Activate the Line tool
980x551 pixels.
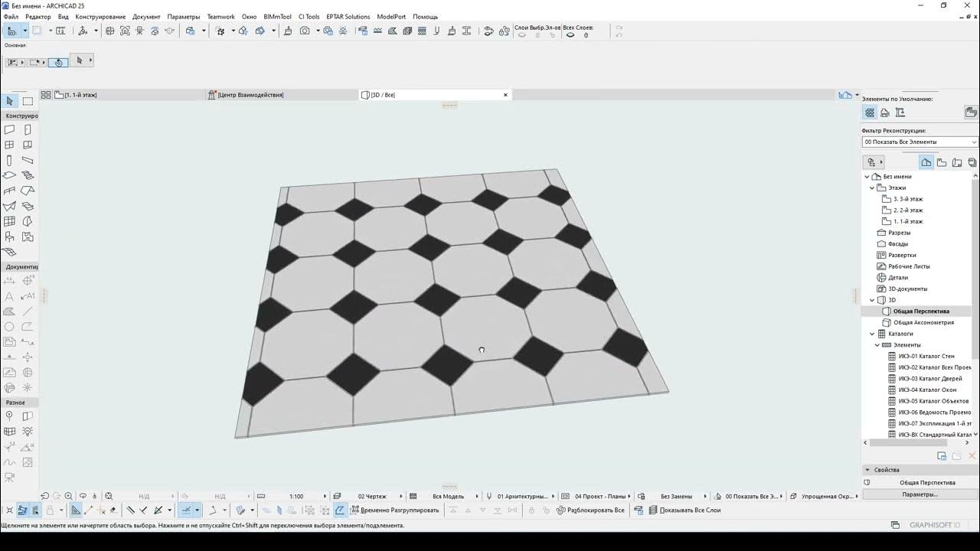(x=28, y=311)
